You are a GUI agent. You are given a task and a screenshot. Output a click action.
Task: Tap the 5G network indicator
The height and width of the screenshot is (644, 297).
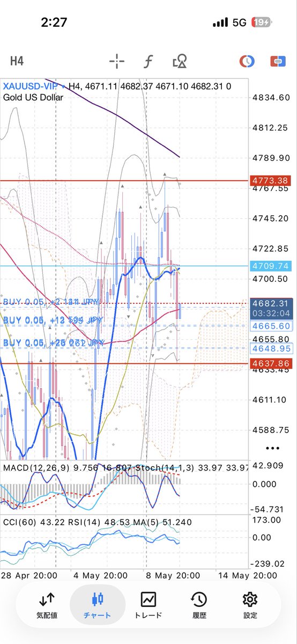[x=239, y=23]
